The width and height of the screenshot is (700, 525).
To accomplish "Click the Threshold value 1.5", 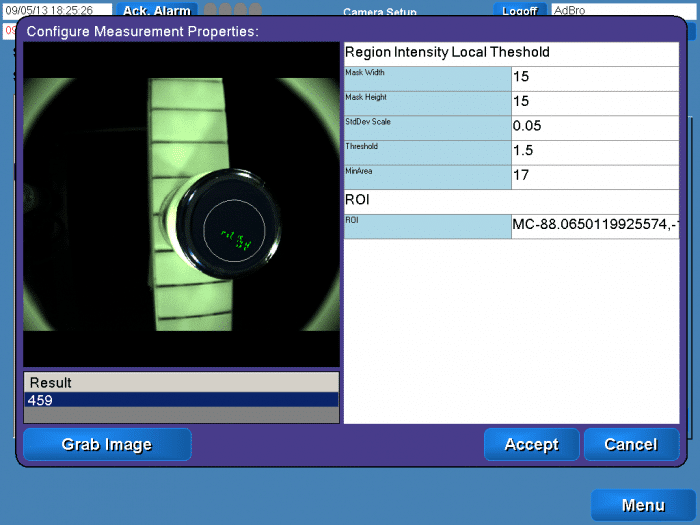I will tap(594, 151).
